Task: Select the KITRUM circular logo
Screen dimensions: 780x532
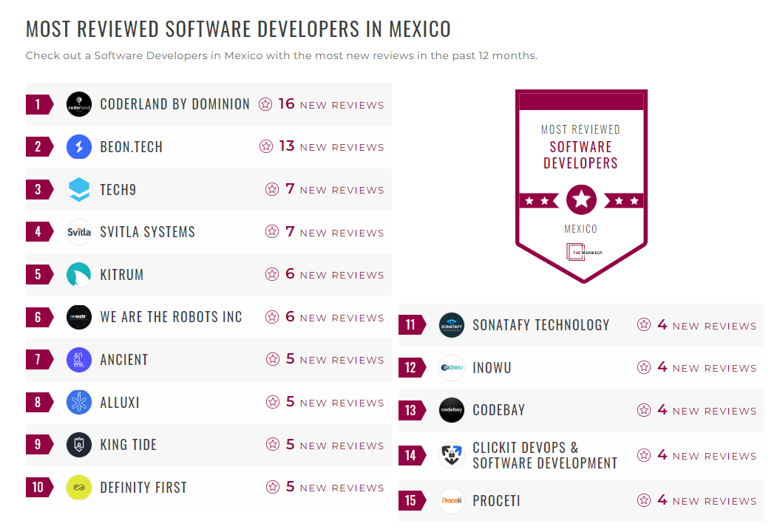Action: [79, 274]
